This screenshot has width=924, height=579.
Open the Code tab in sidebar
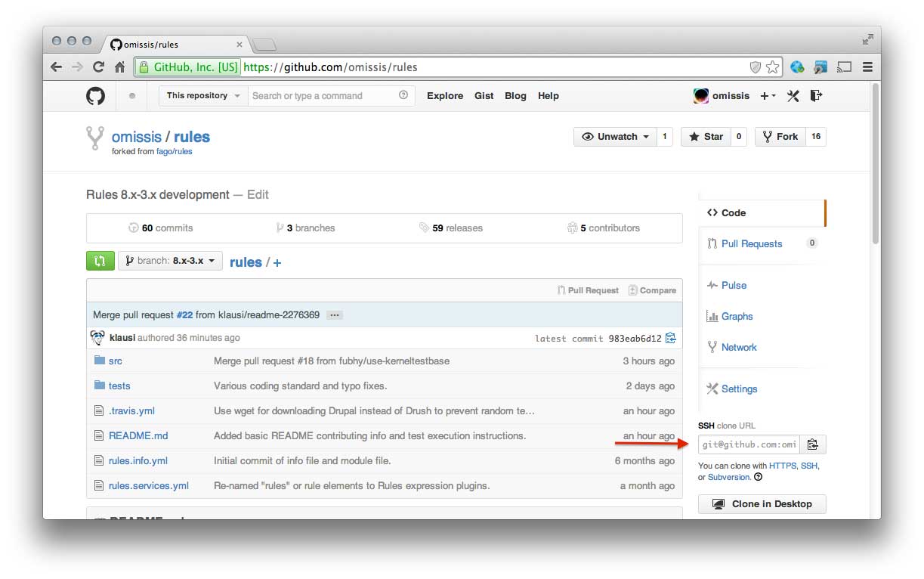coord(762,213)
